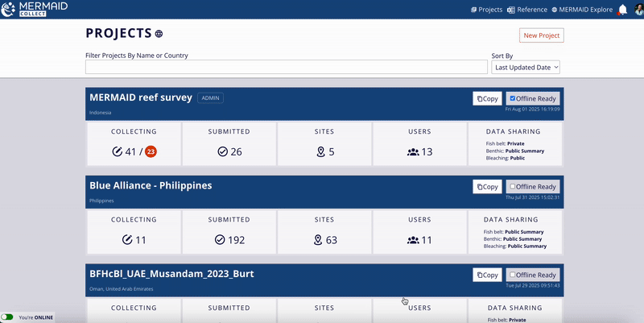Open Data Sharing card of MERMAID reef survey
Screen dimensions: 644x323
point(515,144)
